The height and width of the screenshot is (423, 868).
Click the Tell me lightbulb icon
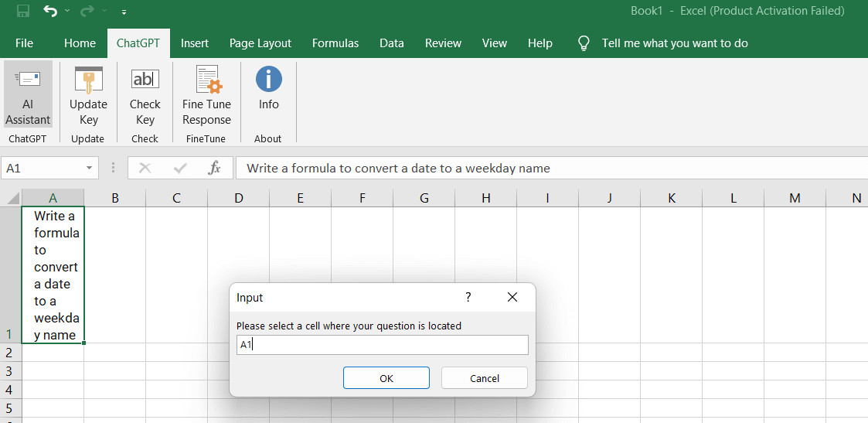[x=583, y=43]
